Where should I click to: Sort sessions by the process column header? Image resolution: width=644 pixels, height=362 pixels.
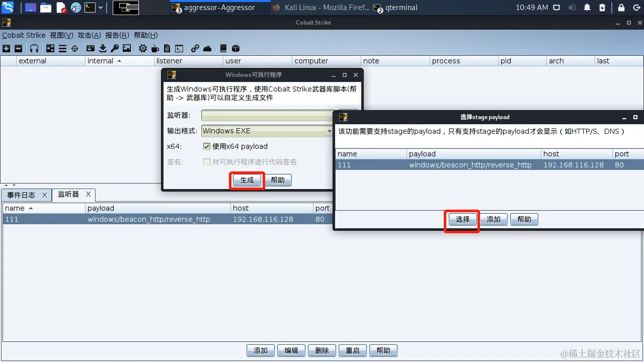(464, 61)
